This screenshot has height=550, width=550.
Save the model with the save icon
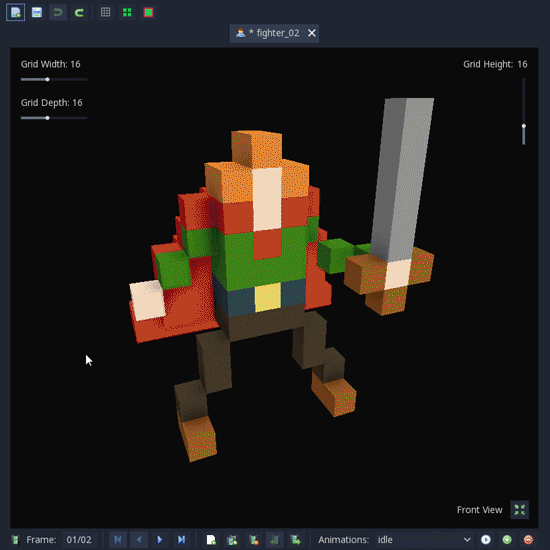[x=37, y=13]
